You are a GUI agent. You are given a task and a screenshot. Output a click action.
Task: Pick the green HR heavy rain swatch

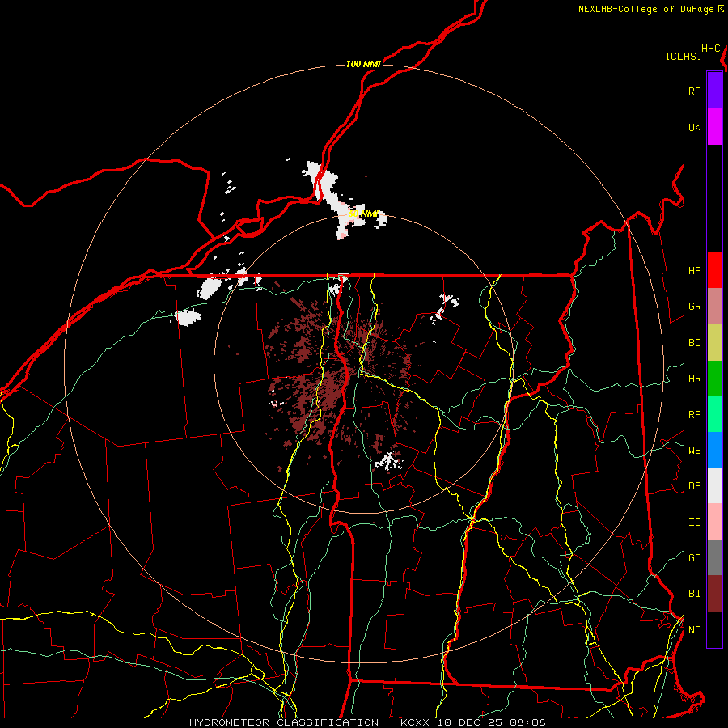pyautogui.click(x=714, y=379)
